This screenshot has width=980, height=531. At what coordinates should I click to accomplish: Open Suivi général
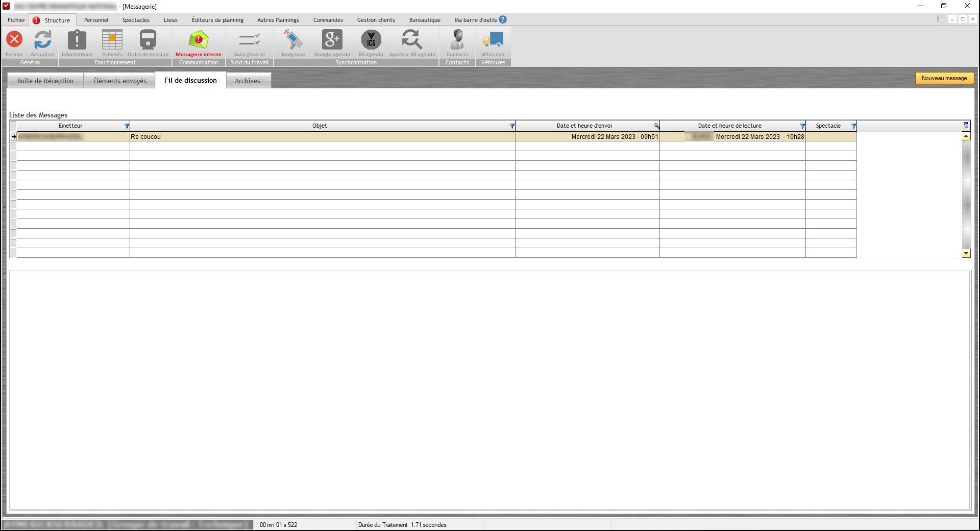(250, 39)
